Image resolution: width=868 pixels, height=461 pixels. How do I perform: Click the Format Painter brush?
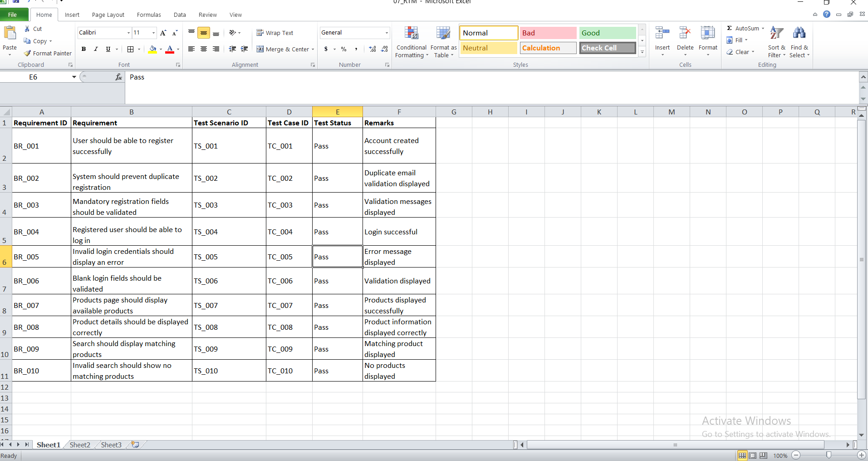click(27, 53)
